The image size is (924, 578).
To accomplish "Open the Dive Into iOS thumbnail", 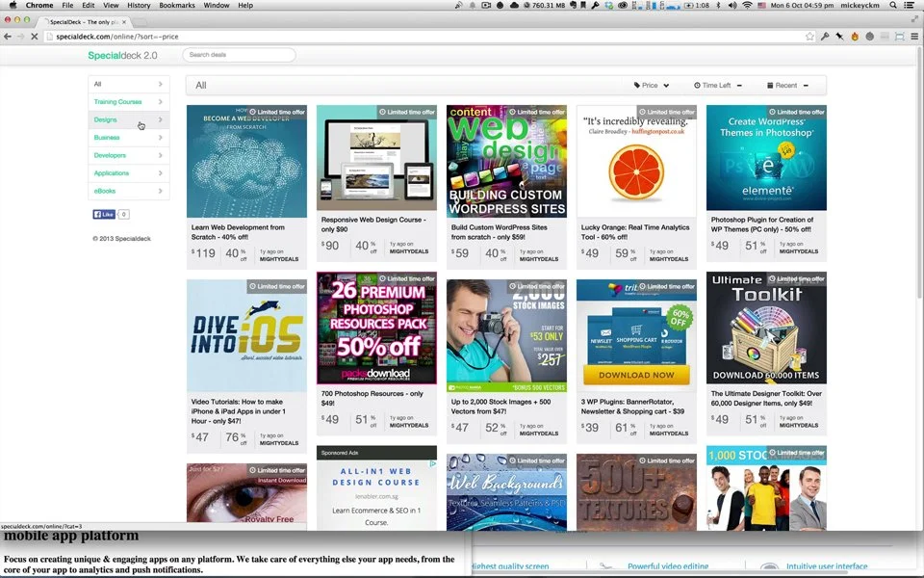I will [x=246, y=335].
